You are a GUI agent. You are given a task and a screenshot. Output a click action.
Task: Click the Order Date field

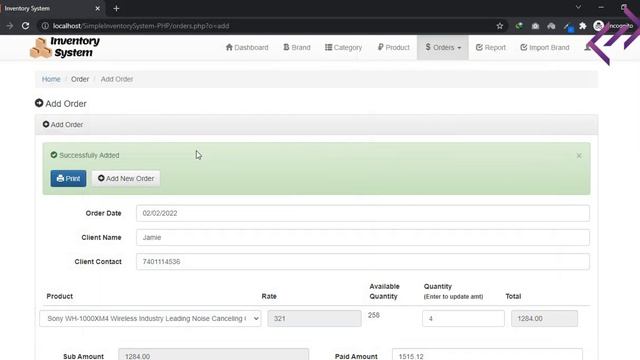[x=362, y=213]
